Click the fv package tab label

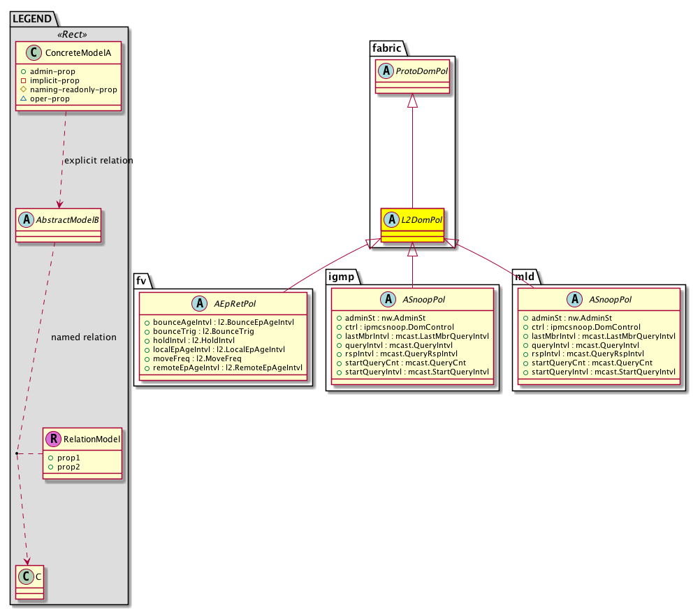pyautogui.click(x=141, y=280)
